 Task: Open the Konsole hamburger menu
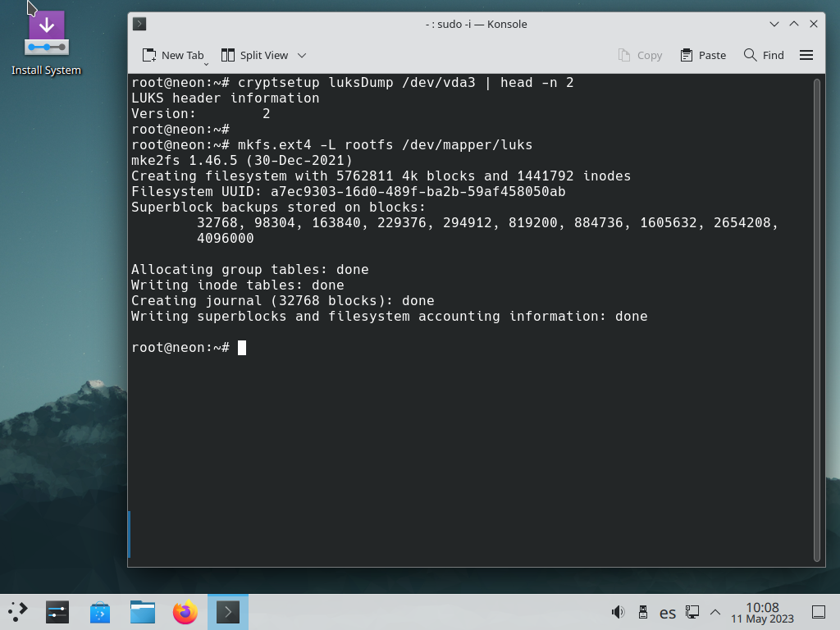coord(806,55)
